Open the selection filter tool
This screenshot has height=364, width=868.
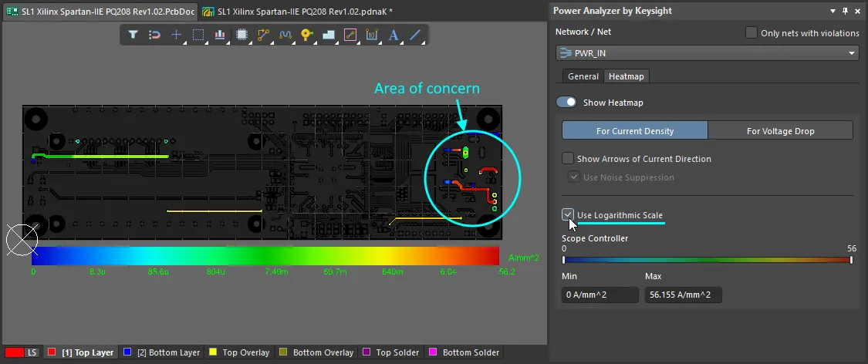pos(133,34)
